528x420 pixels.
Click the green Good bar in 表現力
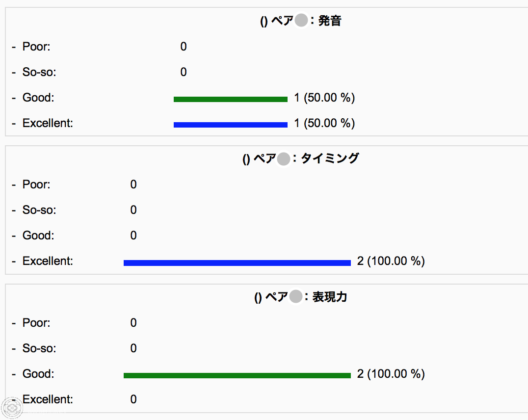pyautogui.click(x=237, y=375)
